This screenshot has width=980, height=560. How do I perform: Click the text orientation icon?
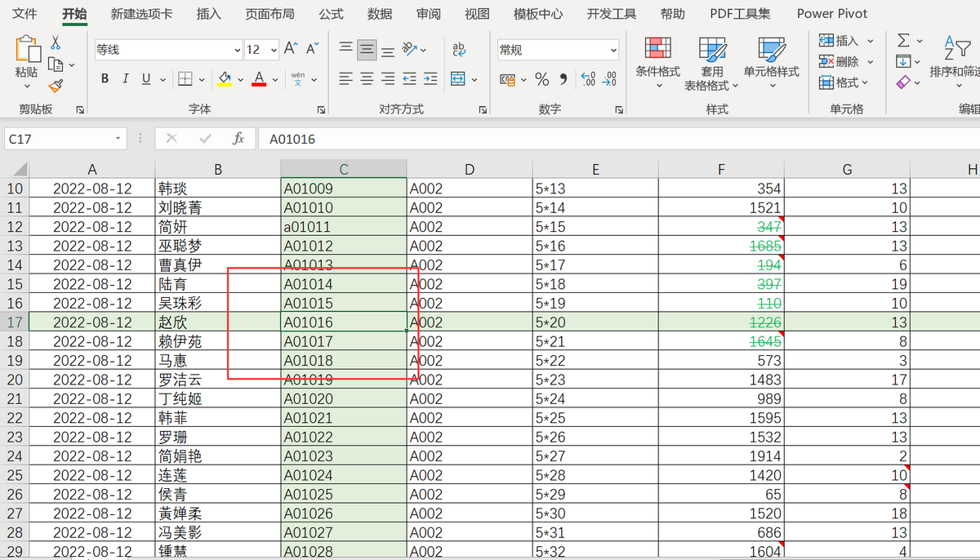click(x=410, y=49)
